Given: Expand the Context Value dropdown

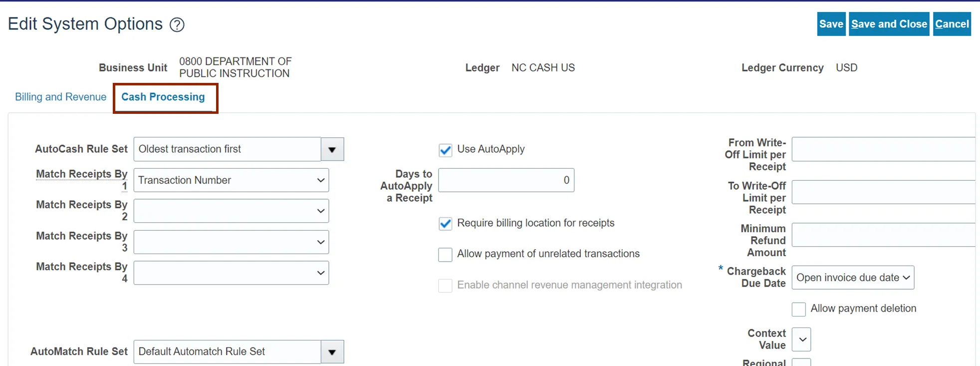Looking at the screenshot, I should point(801,340).
